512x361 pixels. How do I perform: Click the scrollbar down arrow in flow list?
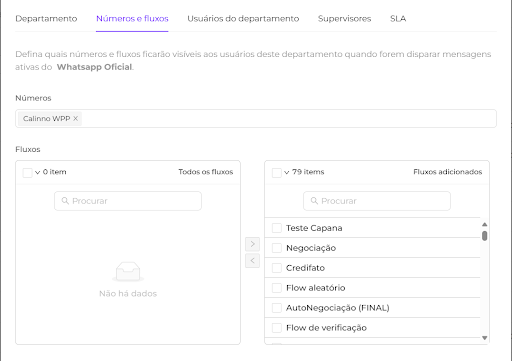click(x=485, y=338)
